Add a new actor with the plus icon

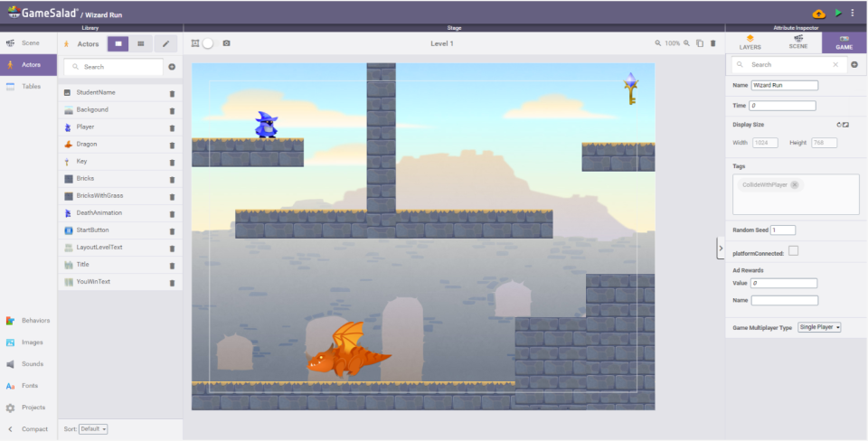[x=172, y=67]
